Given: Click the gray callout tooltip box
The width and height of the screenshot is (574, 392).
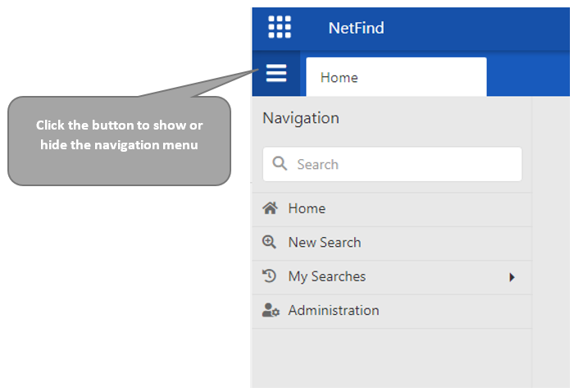Looking at the screenshot, I should tap(119, 139).
